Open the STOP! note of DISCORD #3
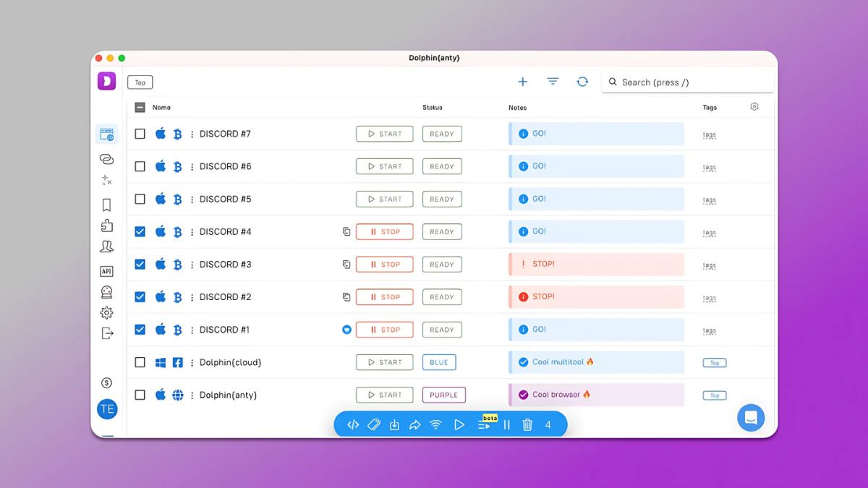868x488 pixels. (597, 265)
